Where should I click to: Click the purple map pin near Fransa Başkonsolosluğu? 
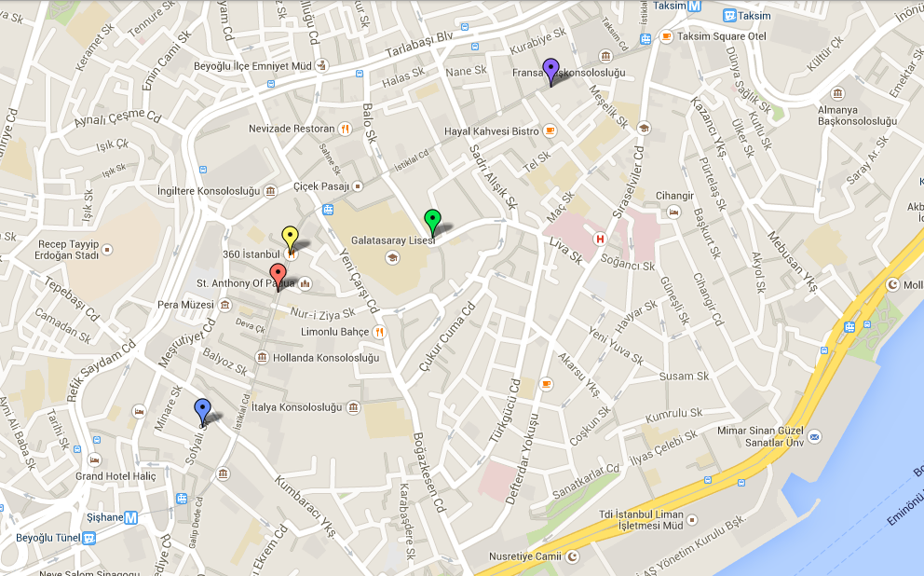point(550,72)
